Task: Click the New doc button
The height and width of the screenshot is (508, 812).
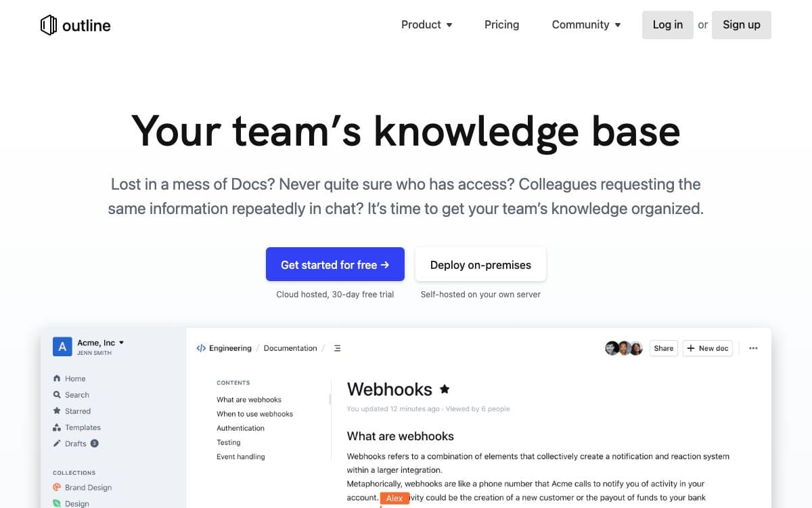Action: click(707, 348)
